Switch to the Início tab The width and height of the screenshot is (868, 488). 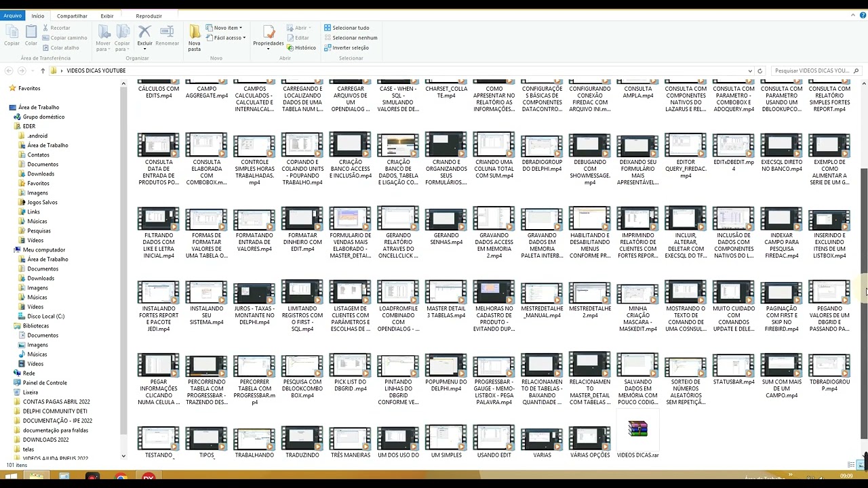coord(38,16)
